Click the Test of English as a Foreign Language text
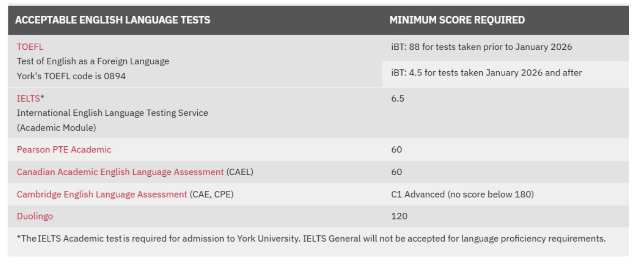This screenshot has height=266, width=644. tap(92, 61)
